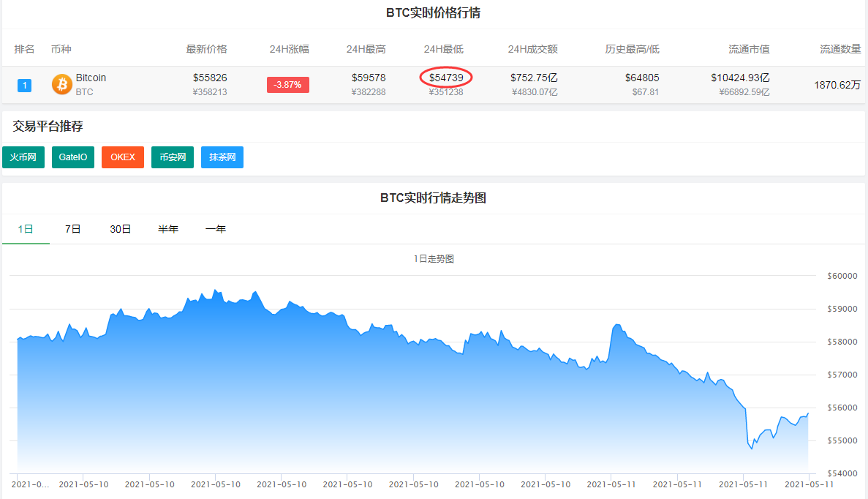Click the red -3.87% change badge

click(x=287, y=84)
